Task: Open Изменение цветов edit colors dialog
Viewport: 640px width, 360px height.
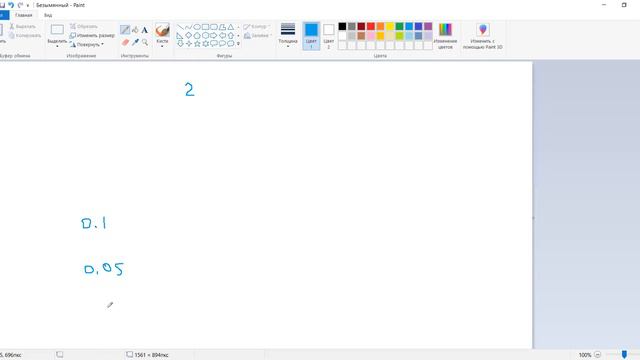Action: pyautogui.click(x=445, y=36)
